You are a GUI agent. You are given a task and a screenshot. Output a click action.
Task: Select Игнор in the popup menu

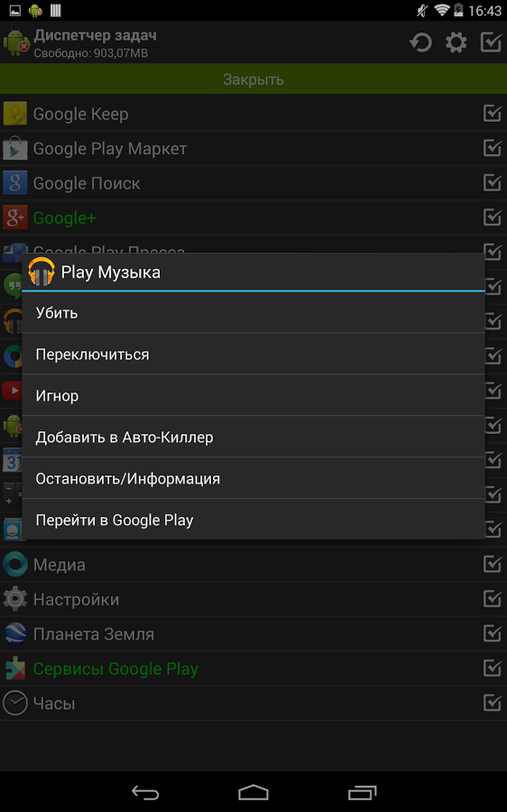click(x=253, y=396)
